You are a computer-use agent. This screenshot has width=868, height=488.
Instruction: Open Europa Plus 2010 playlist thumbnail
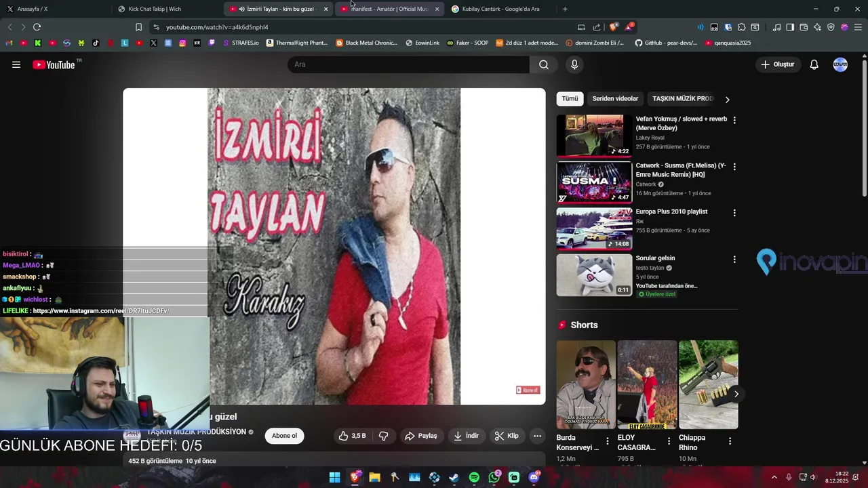594,228
